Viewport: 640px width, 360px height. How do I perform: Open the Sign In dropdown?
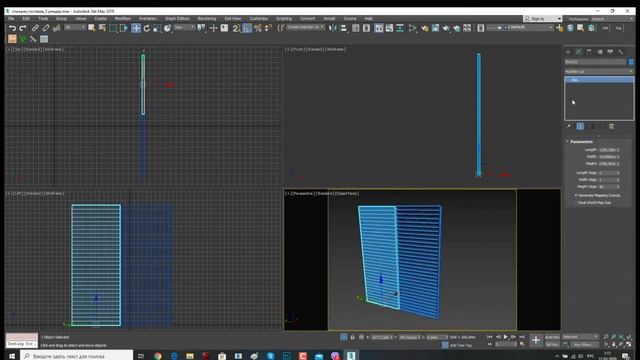point(543,19)
